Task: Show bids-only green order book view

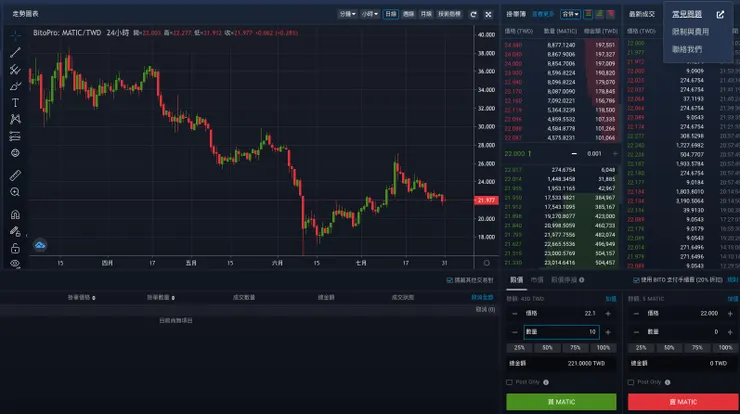Action: click(599, 14)
